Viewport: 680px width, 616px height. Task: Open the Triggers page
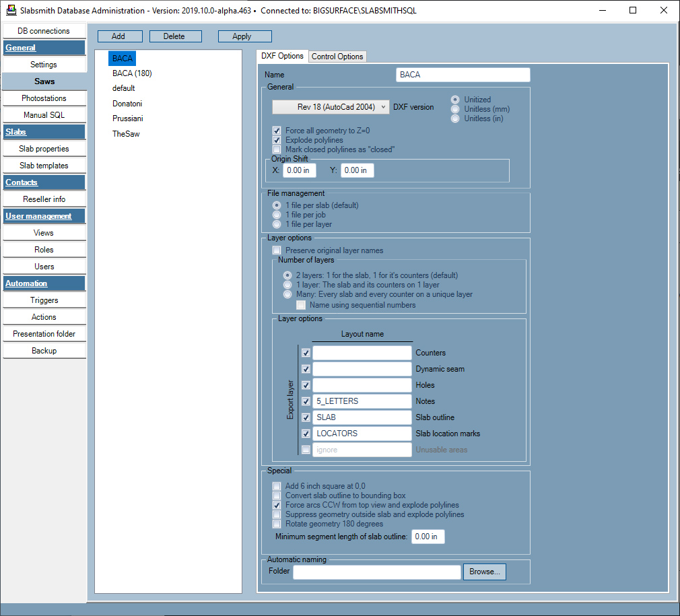(44, 300)
